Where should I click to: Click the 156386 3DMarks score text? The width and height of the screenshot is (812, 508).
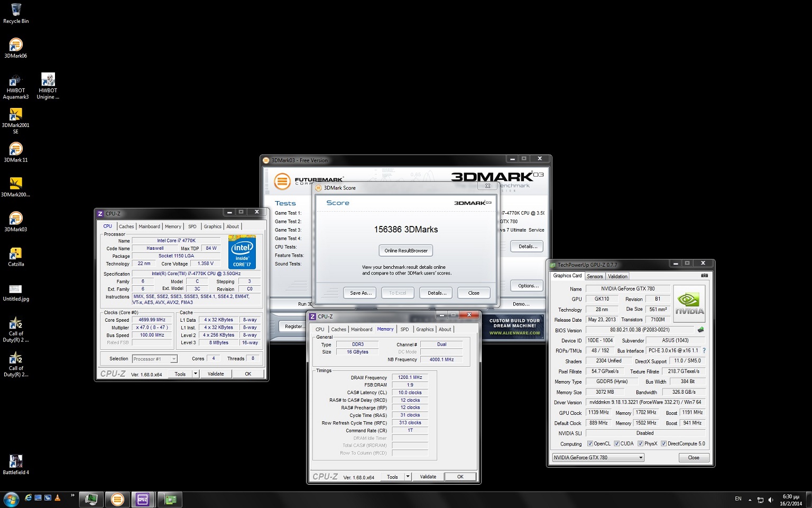click(406, 230)
